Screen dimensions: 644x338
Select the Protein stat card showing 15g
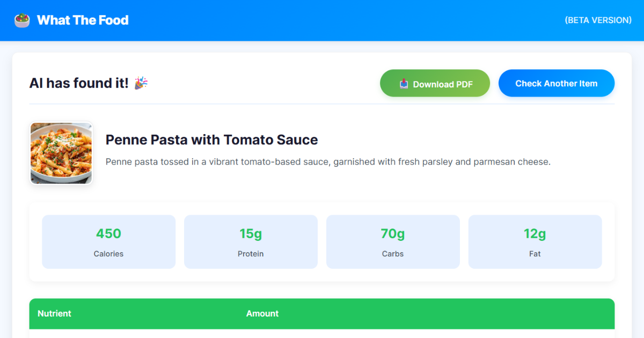coord(251,241)
